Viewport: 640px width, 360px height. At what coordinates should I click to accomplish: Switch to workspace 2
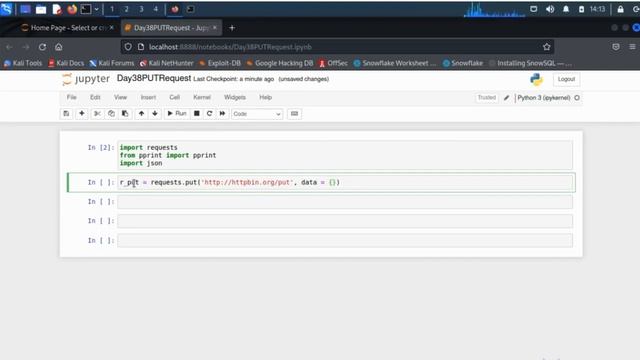127,9
